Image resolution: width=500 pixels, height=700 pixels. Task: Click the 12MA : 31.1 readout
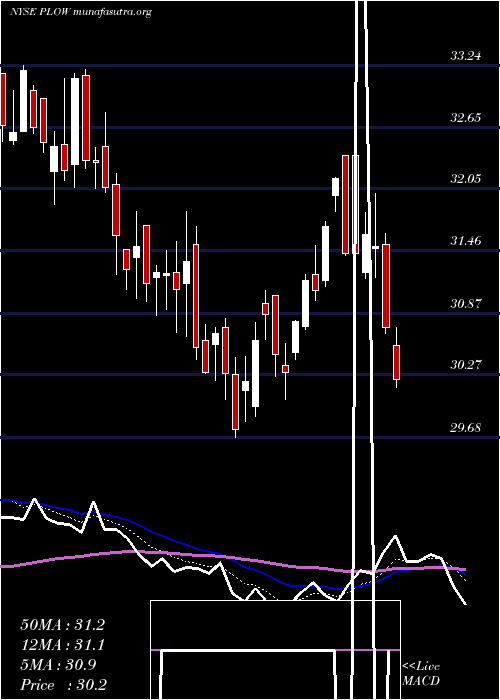coord(62,645)
